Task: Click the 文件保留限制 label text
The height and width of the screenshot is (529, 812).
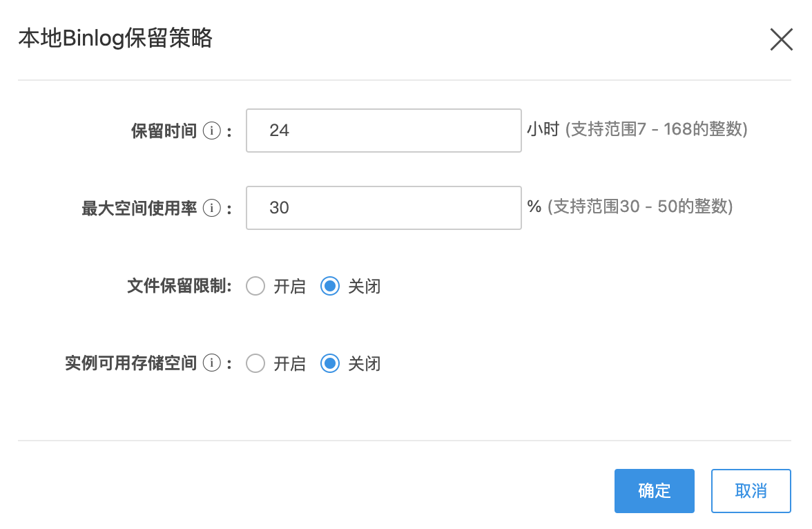Action: (x=178, y=286)
